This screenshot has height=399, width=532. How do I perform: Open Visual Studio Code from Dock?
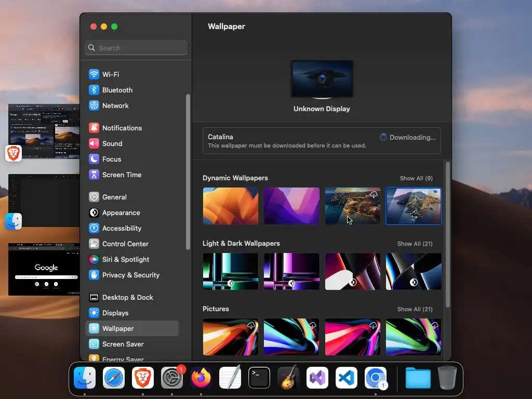347,378
